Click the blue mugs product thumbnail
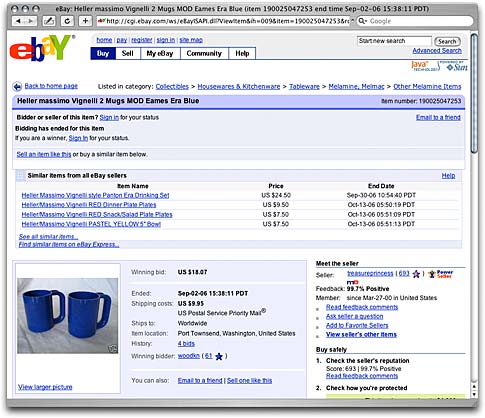 (x=68, y=316)
